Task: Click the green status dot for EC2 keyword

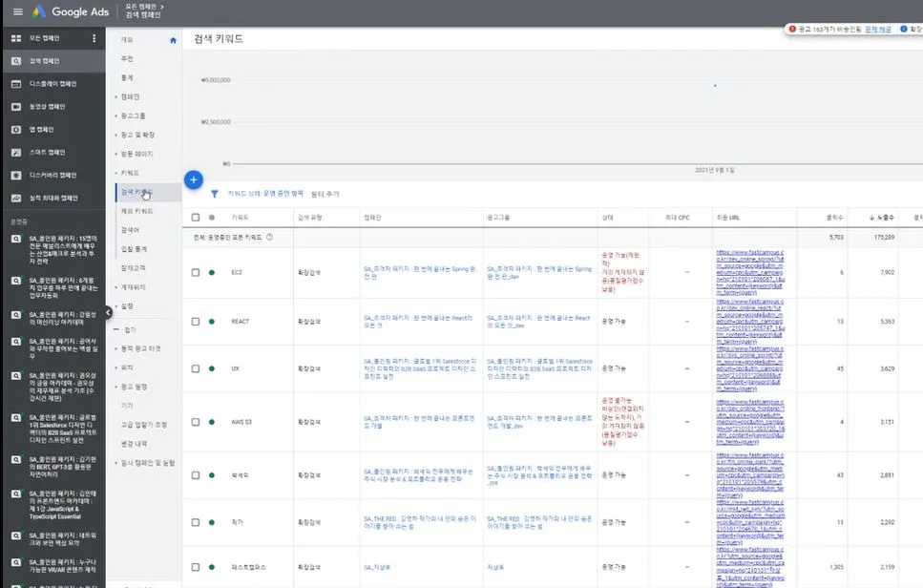Action: coord(212,272)
